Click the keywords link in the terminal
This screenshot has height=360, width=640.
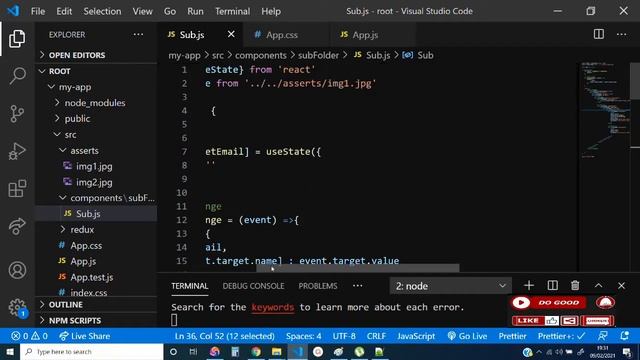(x=273, y=307)
